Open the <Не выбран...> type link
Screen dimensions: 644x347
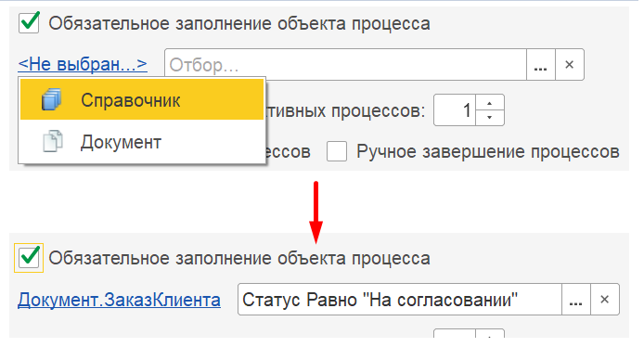click(x=83, y=64)
